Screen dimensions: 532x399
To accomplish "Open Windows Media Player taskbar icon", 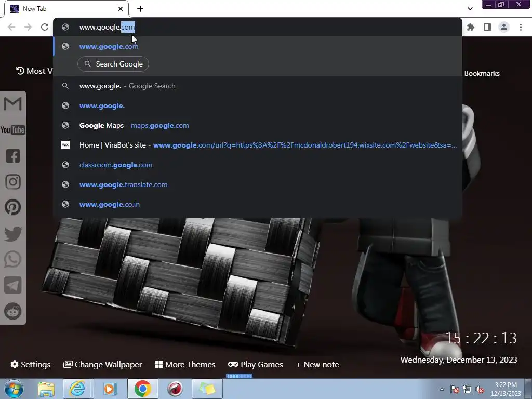I will tap(109, 389).
